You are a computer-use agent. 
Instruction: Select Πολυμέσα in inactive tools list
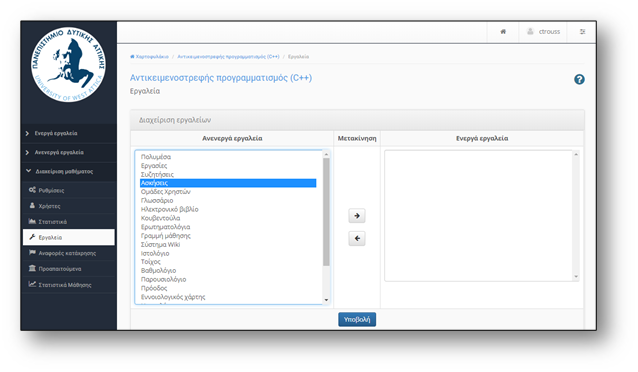click(x=156, y=157)
